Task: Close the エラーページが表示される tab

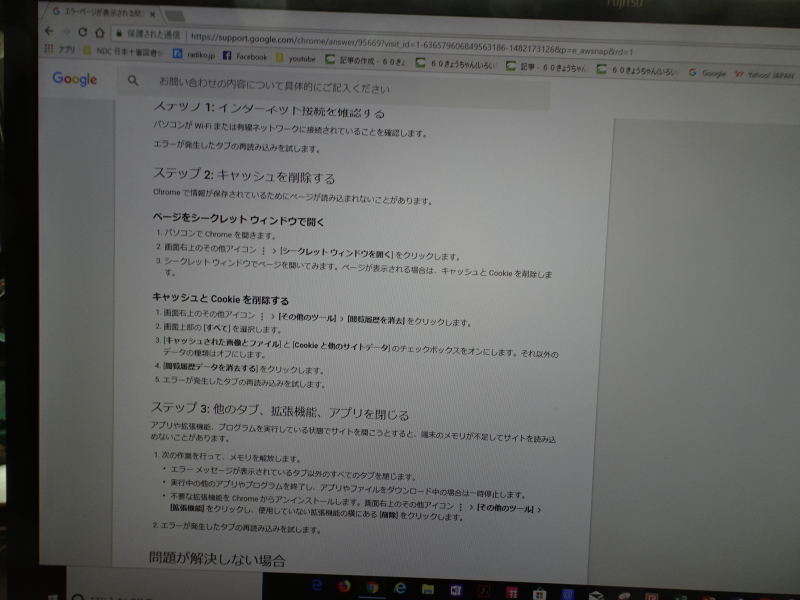Action: click(152, 14)
